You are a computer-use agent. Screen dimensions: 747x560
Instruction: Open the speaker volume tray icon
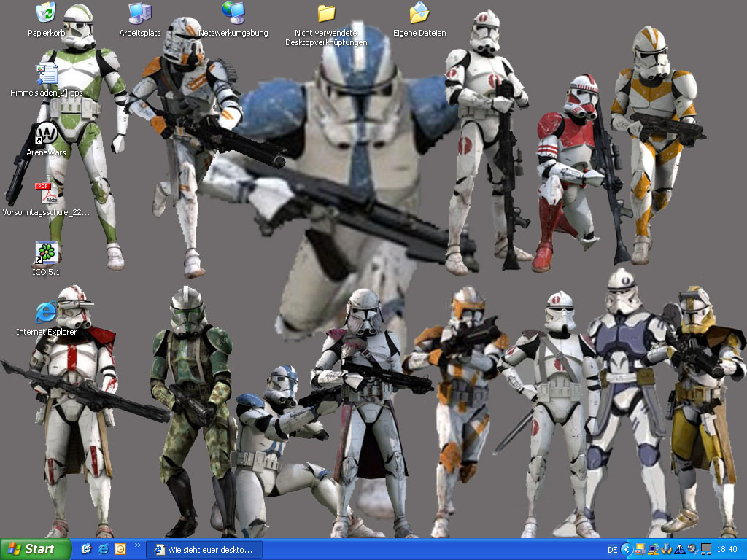point(692,550)
